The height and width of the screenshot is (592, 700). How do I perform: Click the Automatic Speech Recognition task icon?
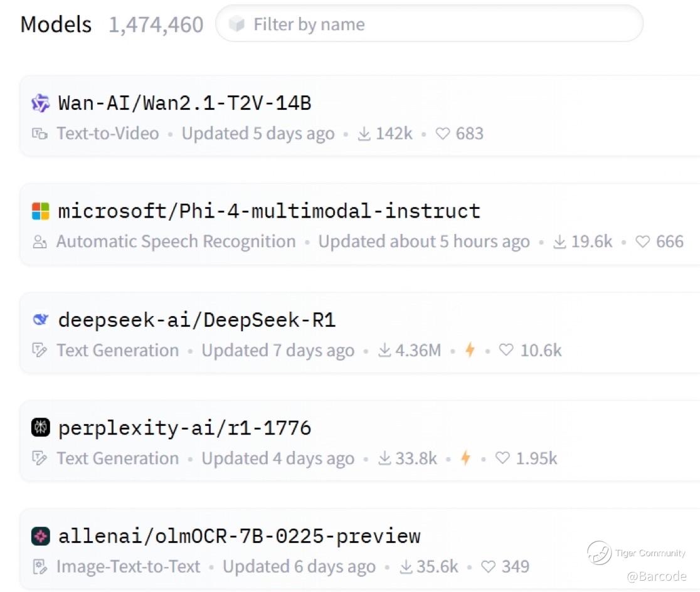[x=40, y=241]
